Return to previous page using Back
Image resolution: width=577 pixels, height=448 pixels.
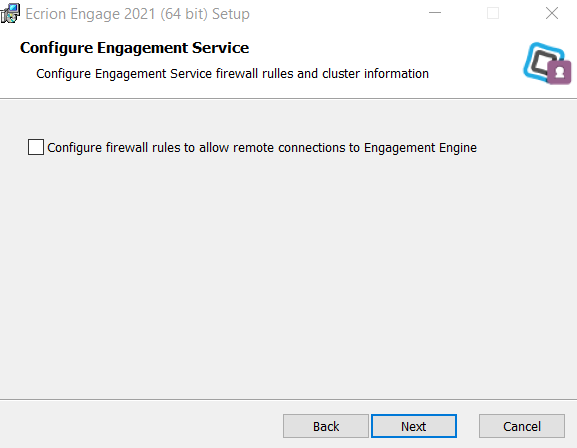(x=326, y=426)
